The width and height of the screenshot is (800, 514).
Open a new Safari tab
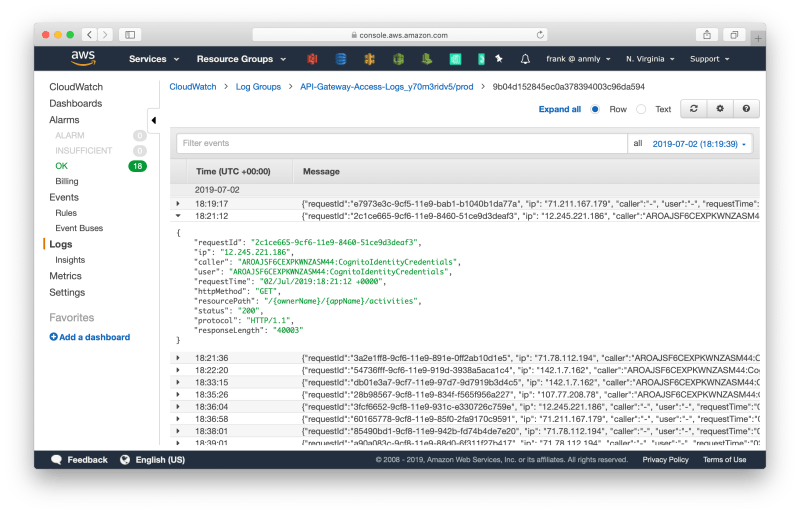pos(758,38)
